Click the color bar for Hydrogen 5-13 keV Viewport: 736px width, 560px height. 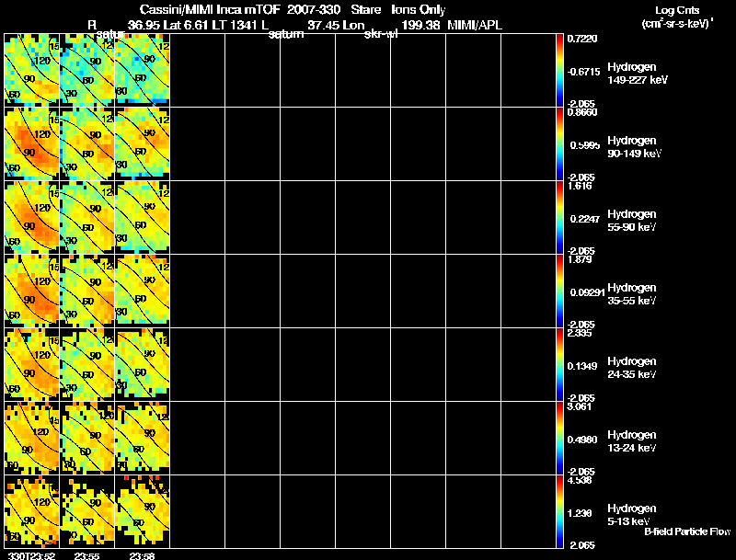pos(559,511)
